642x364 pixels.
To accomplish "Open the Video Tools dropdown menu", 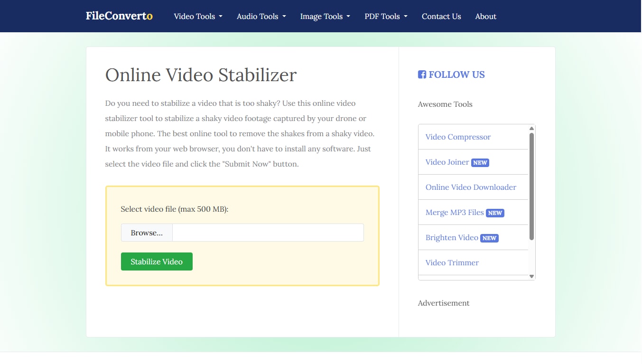I will (198, 16).
